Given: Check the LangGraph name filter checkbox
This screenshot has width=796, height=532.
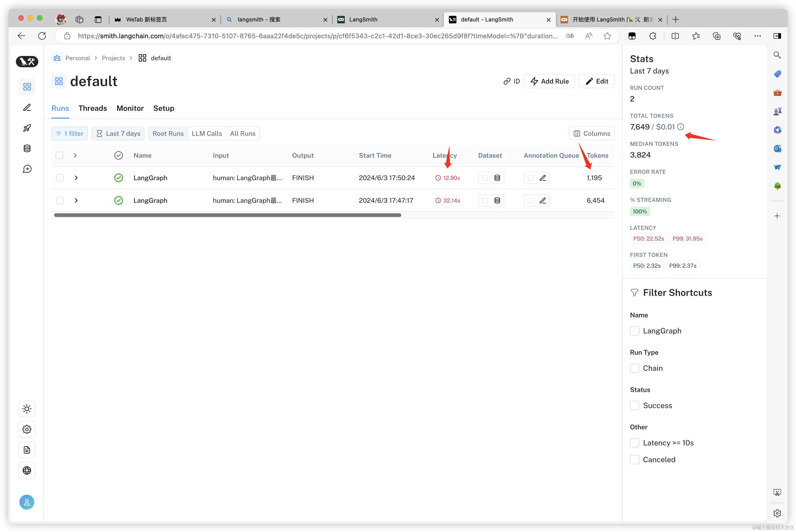Looking at the screenshot, I should click(x=634, y=331).
